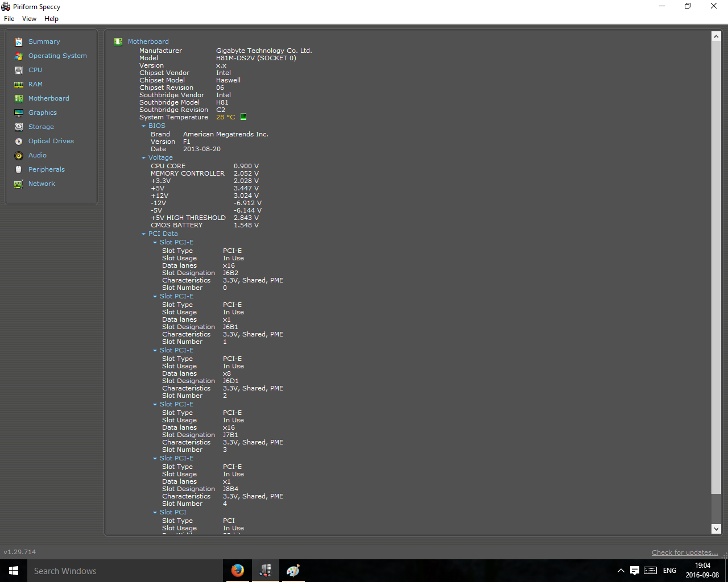This screenshot has height=582, width=728.
Task: Click the BIOS date "2013-08-20"
Action: coord(202,149)
